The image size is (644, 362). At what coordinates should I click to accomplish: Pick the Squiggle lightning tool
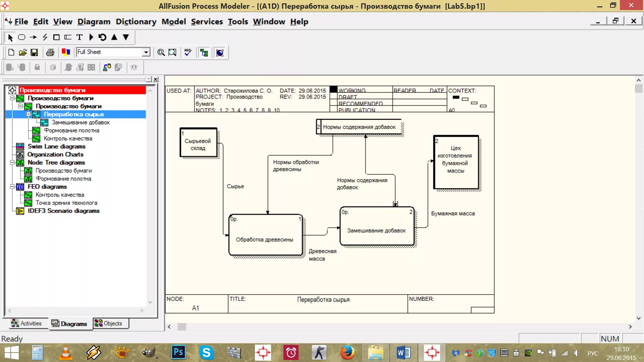click(45, 37)
